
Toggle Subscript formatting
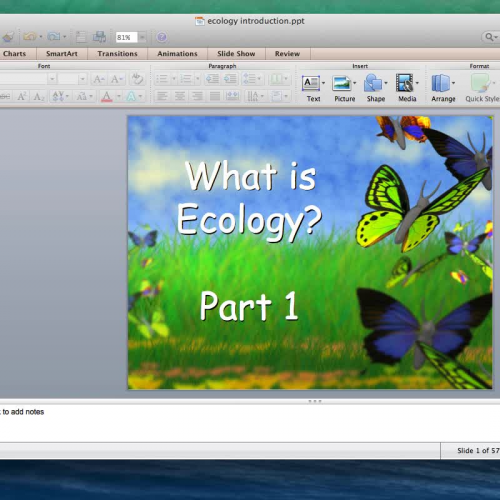click(x=38, y=96)
